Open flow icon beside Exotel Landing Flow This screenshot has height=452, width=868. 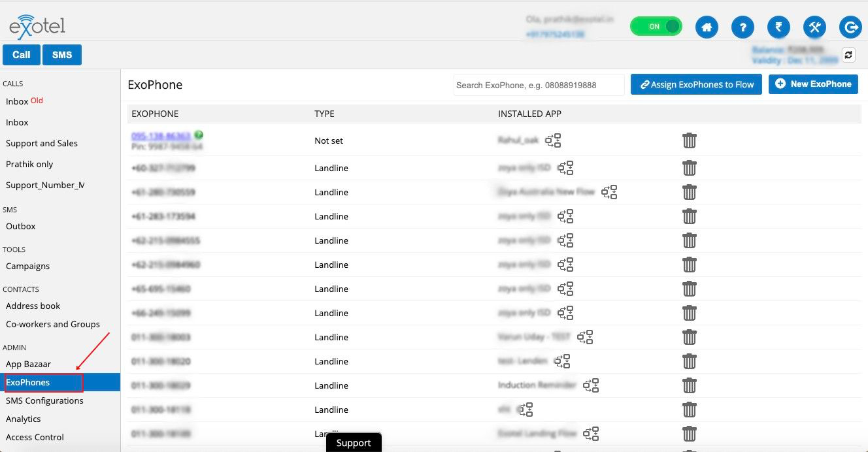(592, 434)
